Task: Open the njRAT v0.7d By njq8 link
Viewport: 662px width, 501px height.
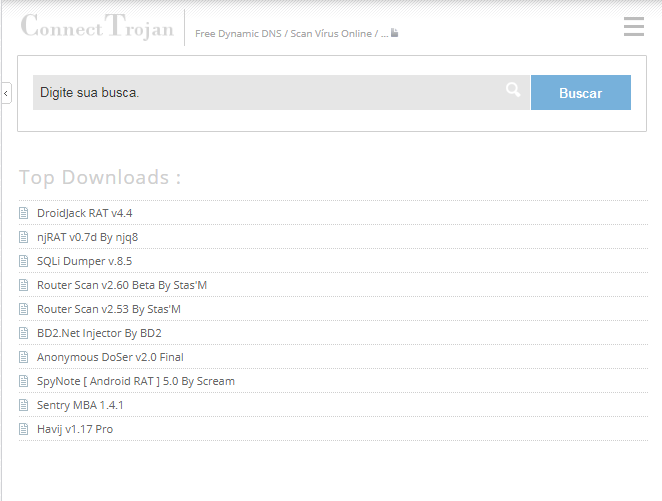Action: 87,237
